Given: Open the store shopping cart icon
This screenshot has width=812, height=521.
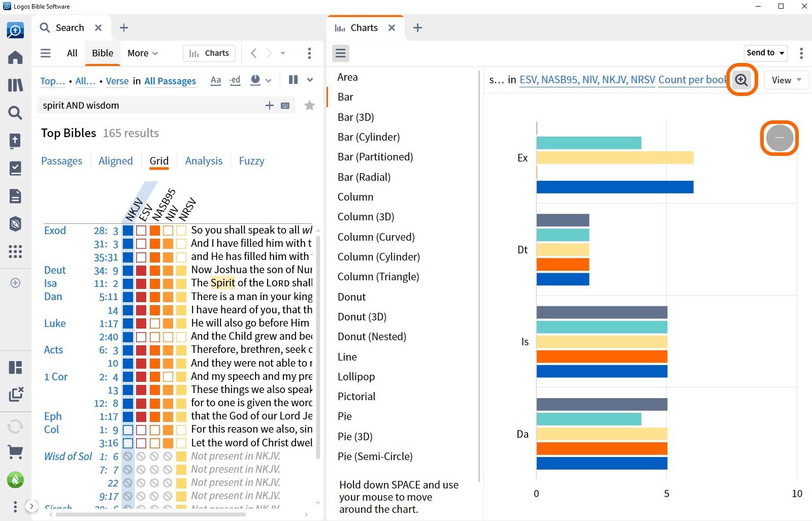Looking at the screenshot, I should 15,452.
